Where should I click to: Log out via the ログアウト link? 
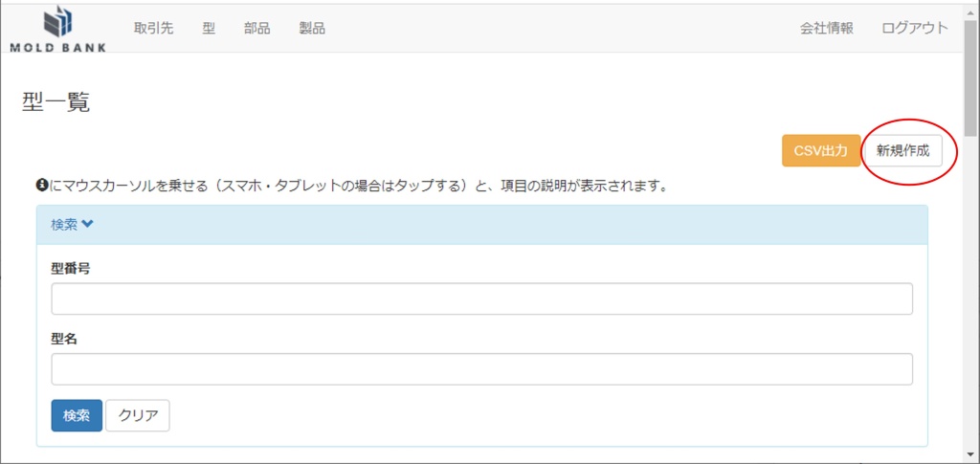pyautogui.click(x=914, y=28)
